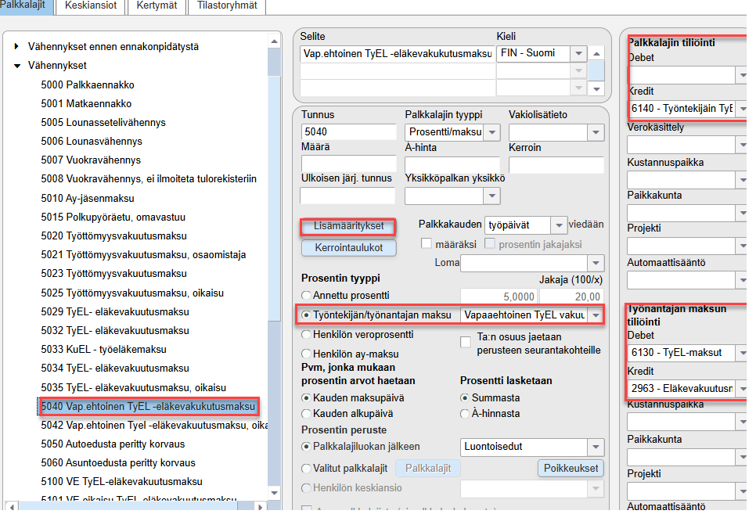
Task: Open the Yksikköpalkan yksikkö dropdown
Action: pyautogui.click(x=492, y=196)
